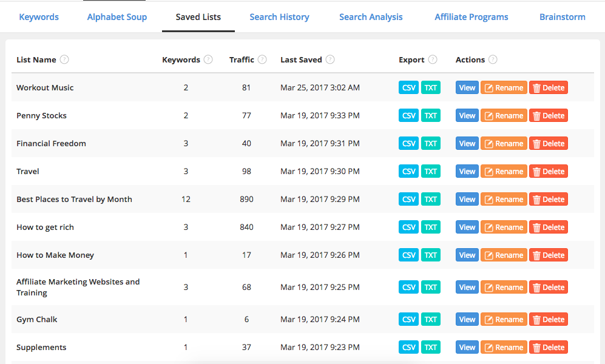605x364 pixels.
Task: Switch to Affiliate Programs tab
Action: (471, 17)
